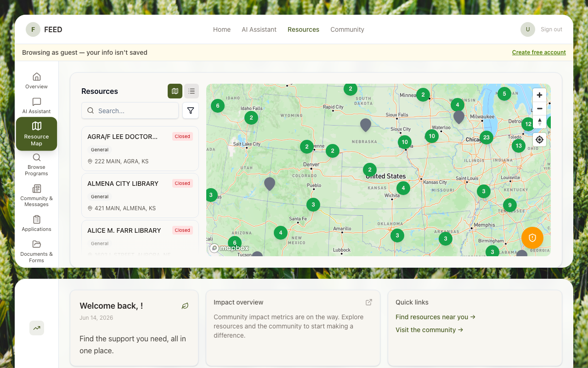Image resolution: width=588 pixels, height=368 pixels.
Task: Go to the Community nav item
Action: pos(347,29)
